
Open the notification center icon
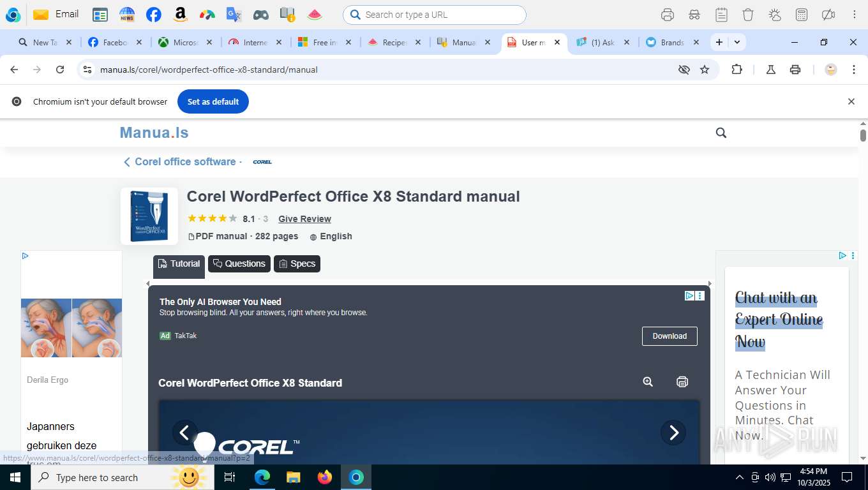pyautogui.click(x=847, y=477)
